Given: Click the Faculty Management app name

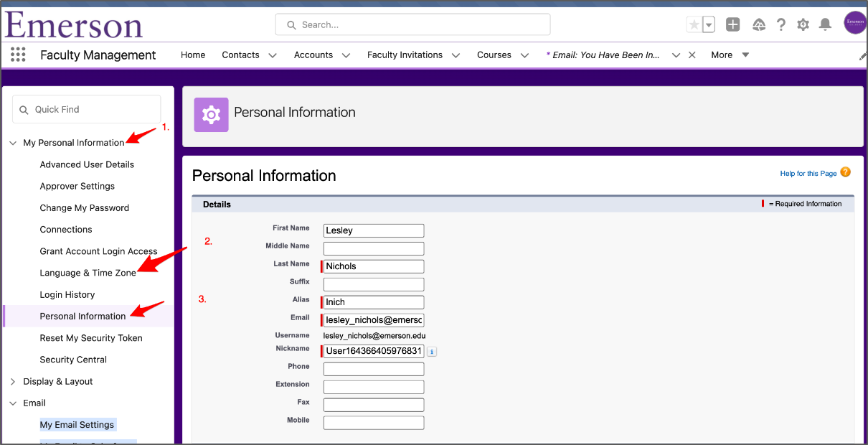Looking at the screenshot, I should point(98,55).
